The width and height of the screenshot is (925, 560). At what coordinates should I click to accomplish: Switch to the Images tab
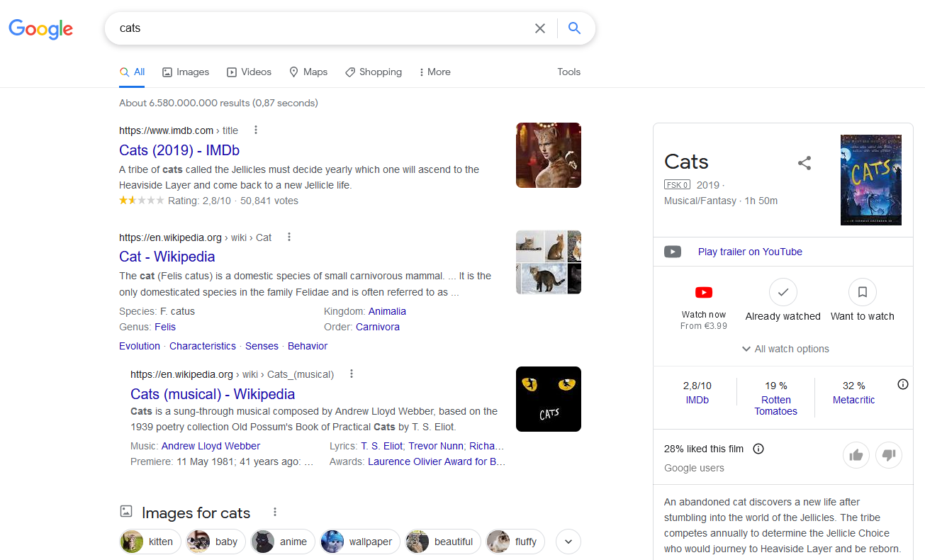[186, 72]
